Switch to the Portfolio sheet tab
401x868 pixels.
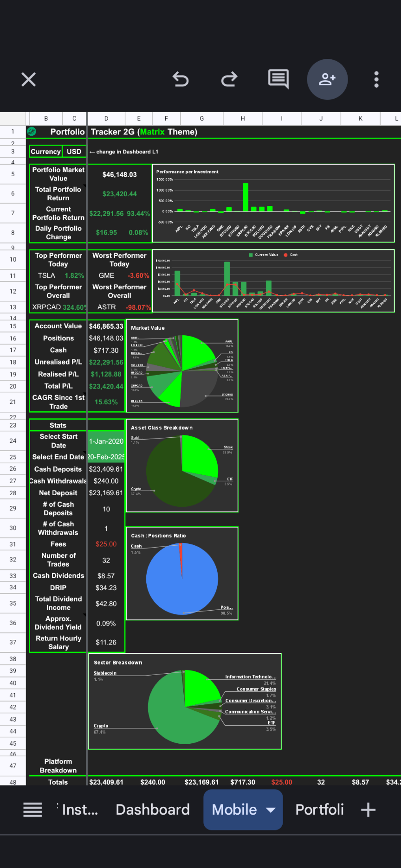(319, 810)
